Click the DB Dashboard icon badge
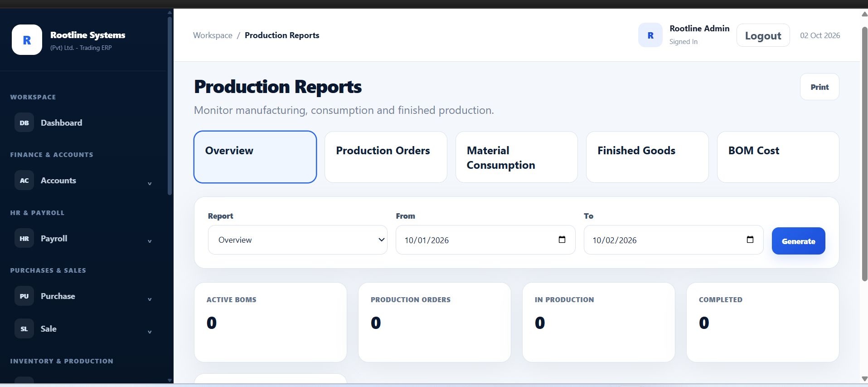868x387 pixels. [24, 122]
